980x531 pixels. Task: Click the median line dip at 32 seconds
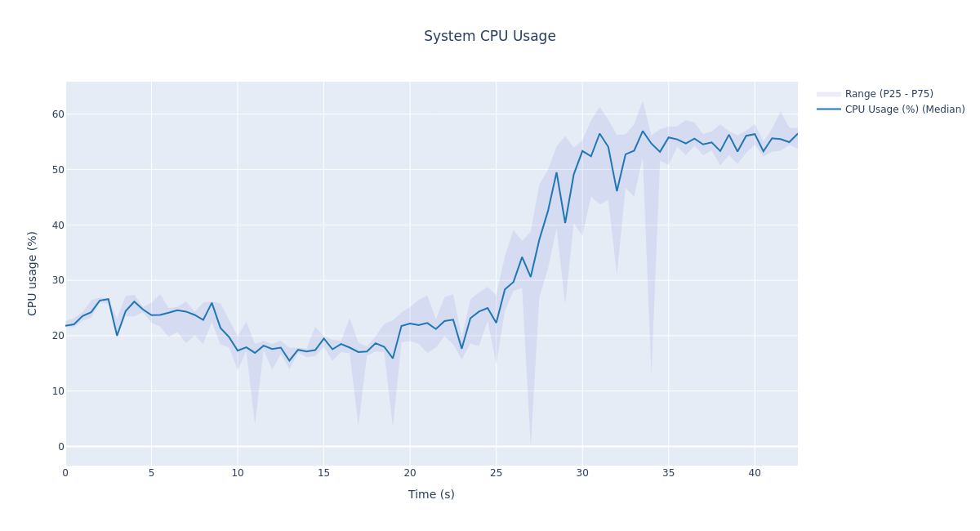(617, 190)
